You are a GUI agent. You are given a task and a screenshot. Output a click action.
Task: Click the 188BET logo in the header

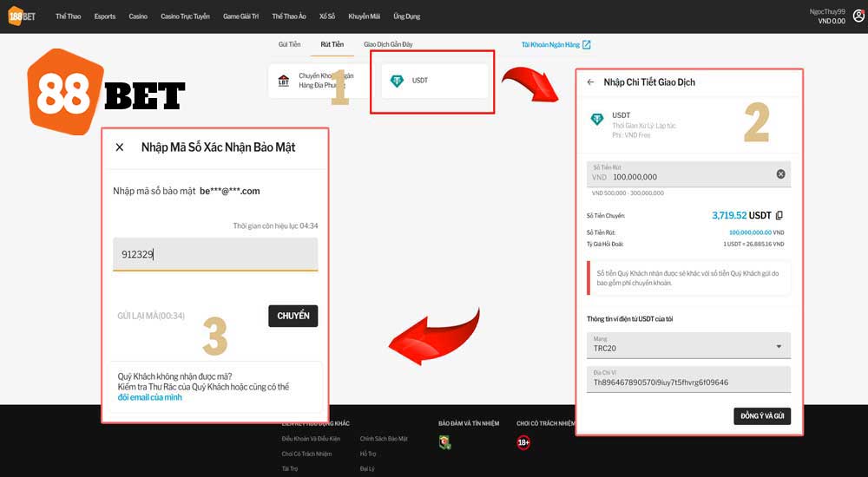coord(22,16)
